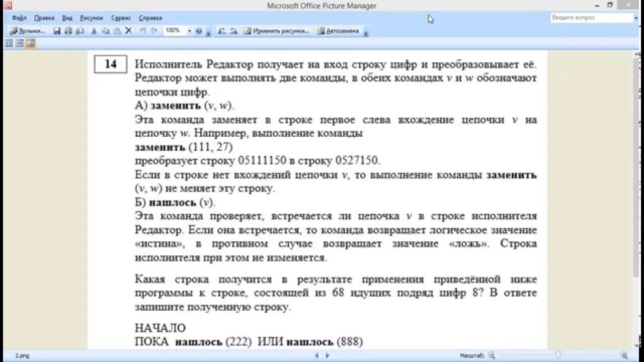
Task: Switch to single picture view icon
Action: 31,43
